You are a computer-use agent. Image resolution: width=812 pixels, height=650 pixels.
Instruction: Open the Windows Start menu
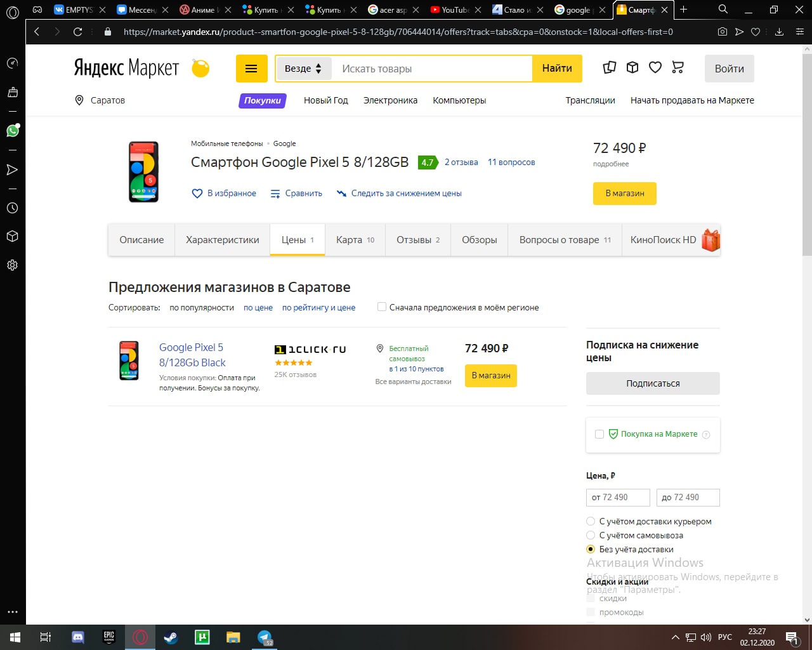click(x=15, y=637)
